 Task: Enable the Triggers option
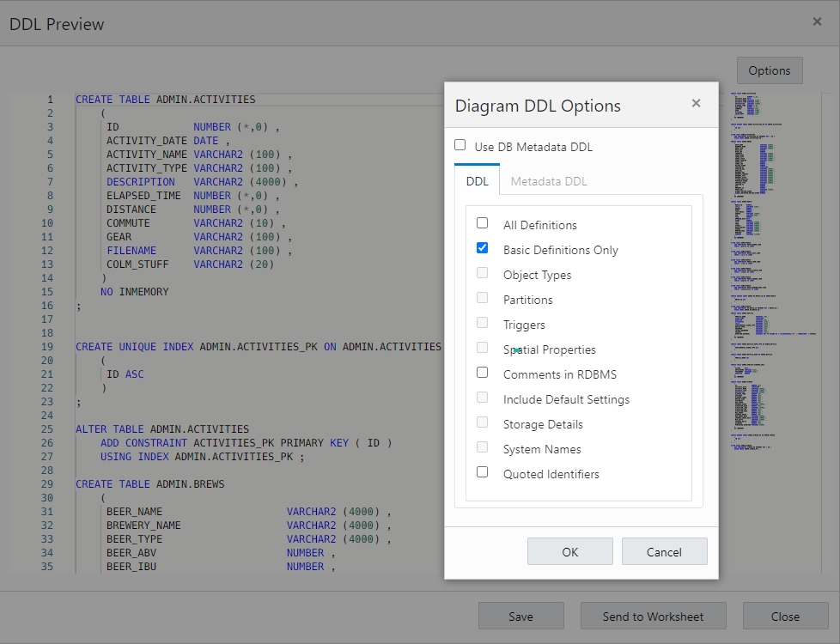pos(482,324)
